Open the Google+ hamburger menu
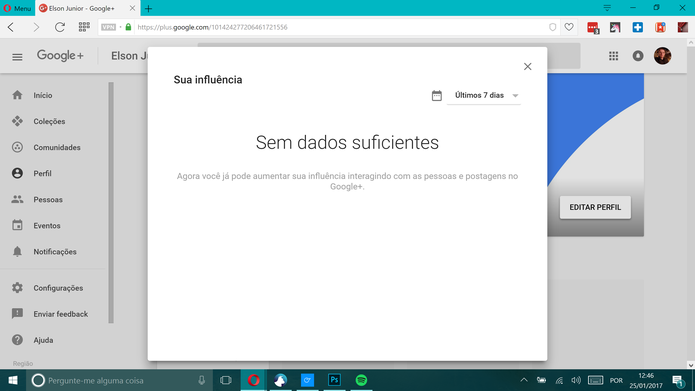The height and width of the screenshot is (391, 695). pyautogui.click(x=17, y=57)
